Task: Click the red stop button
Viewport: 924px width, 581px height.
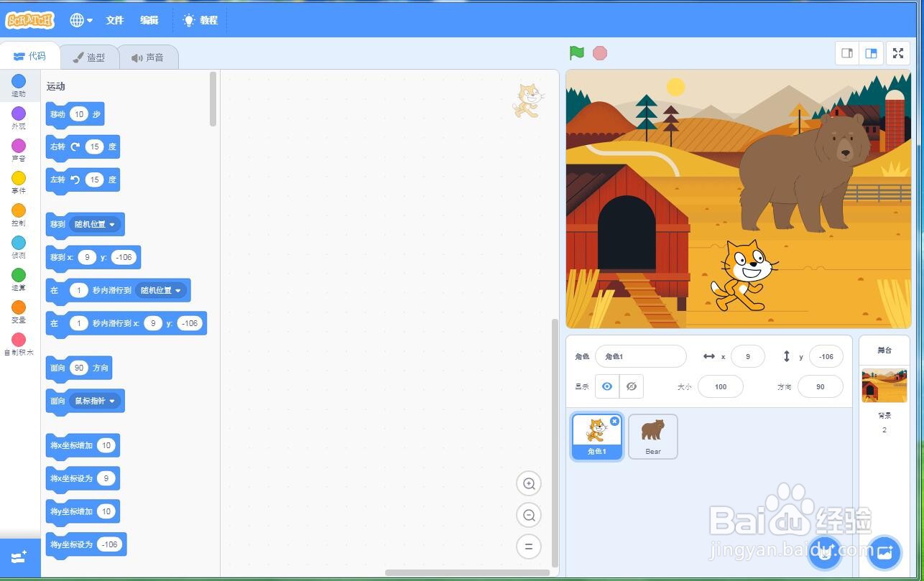Action: tap(600, 53)
